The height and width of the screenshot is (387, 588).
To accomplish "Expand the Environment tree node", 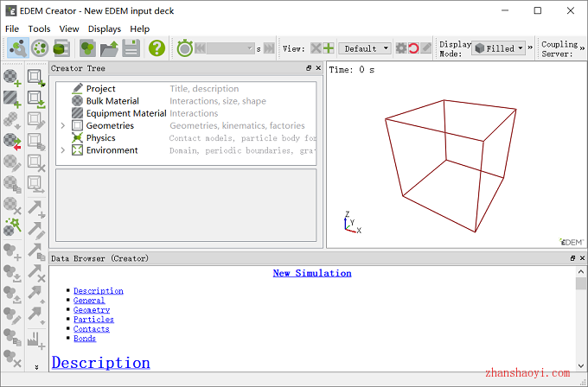I will point(63,150).
